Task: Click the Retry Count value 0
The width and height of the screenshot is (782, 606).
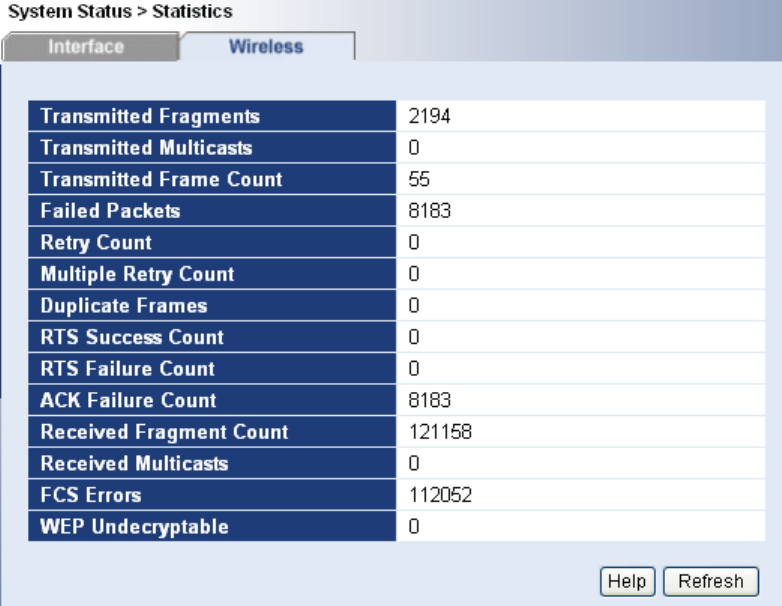Action: (x=414, y=242)
